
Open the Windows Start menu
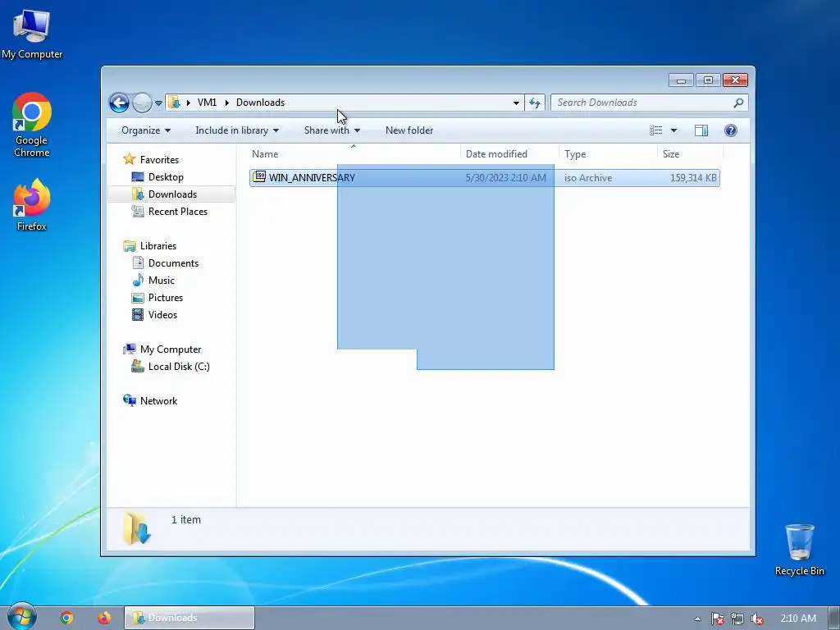click(x=21, y=617)
